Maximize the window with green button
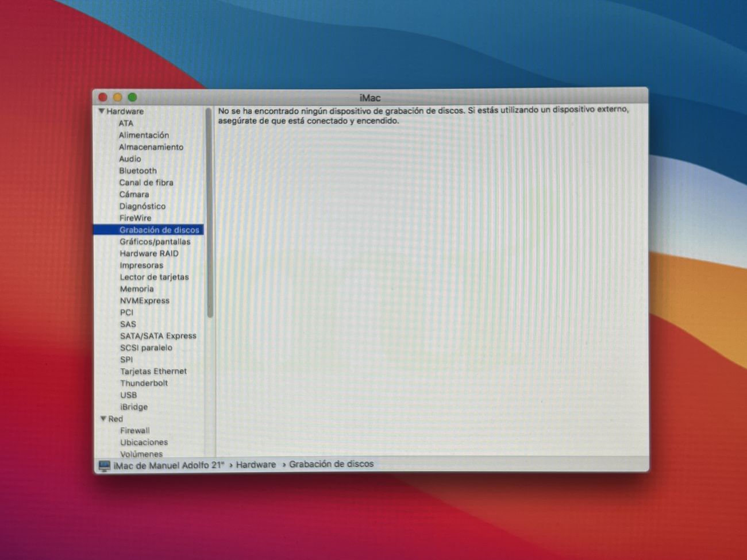 coord(132,97)
